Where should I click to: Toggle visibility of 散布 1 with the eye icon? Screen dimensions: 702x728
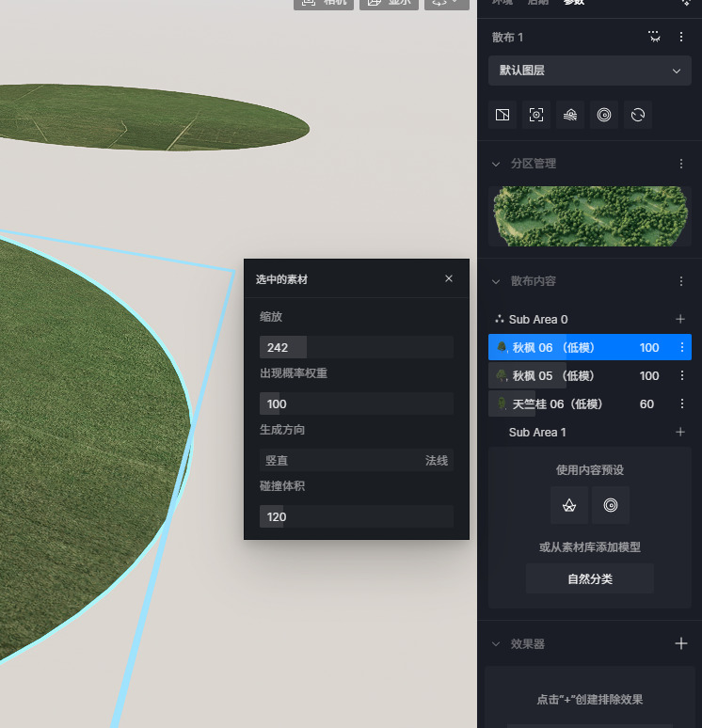tap(654, 37)
